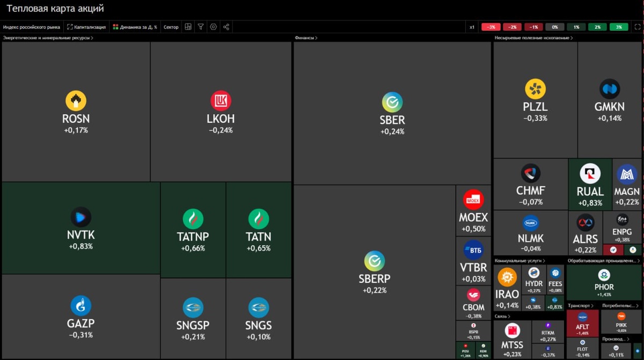Open the FLOT stock tile
Image resolution: width=644 pixels, height=360 pixels.
tap(582, 348)
